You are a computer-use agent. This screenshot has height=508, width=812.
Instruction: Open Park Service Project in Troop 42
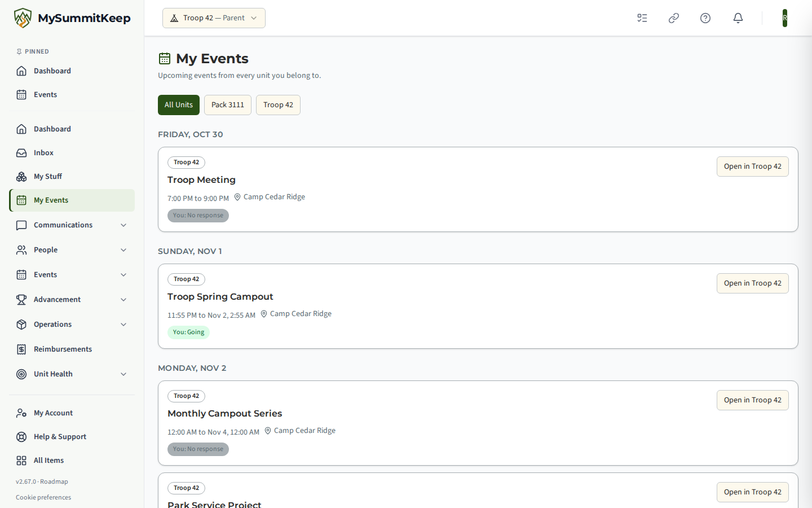coord(753,492)
